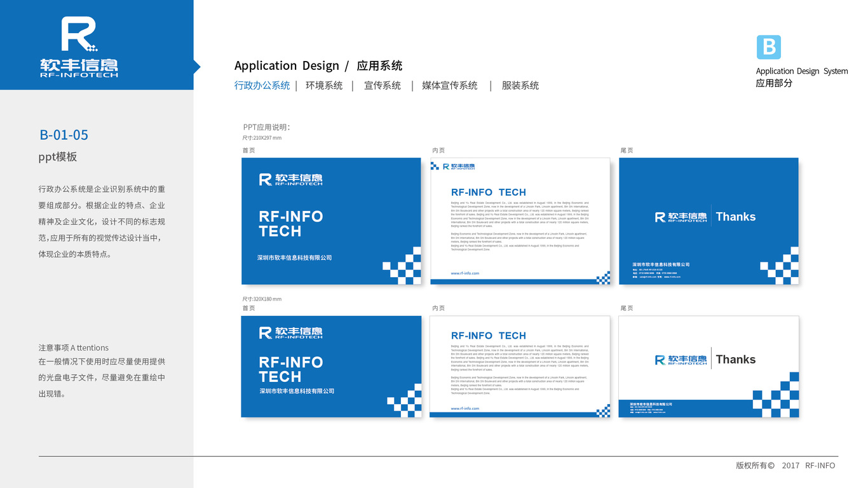This screenshot has height=488, width=868.
Task: Click Application Design System text at top right
Action: (802, 71)
